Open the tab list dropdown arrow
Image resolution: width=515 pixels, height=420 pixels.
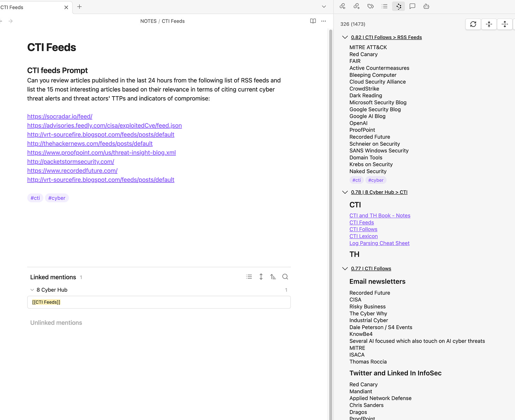[x=324, y=7]
